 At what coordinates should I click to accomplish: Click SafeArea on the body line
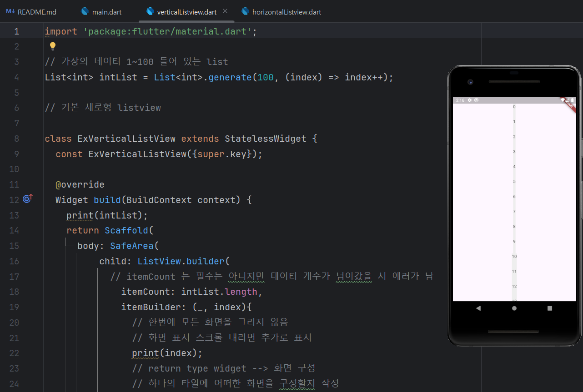coord(132,246)
